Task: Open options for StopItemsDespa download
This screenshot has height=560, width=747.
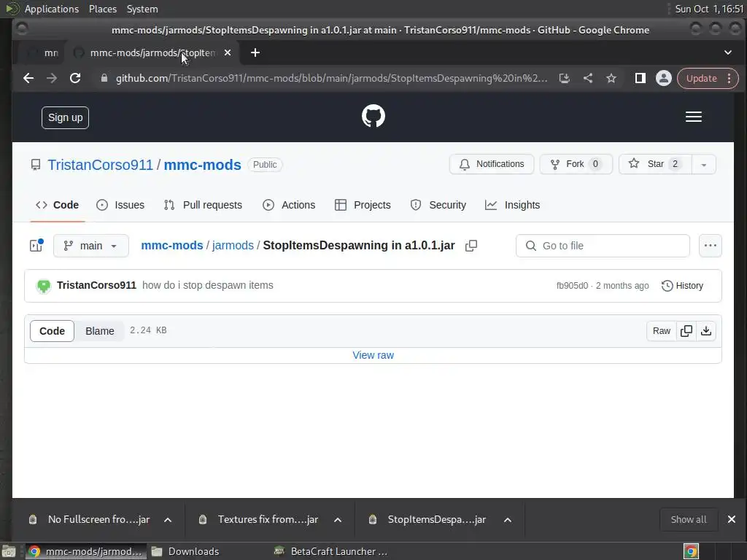Action: click(508, 520)
